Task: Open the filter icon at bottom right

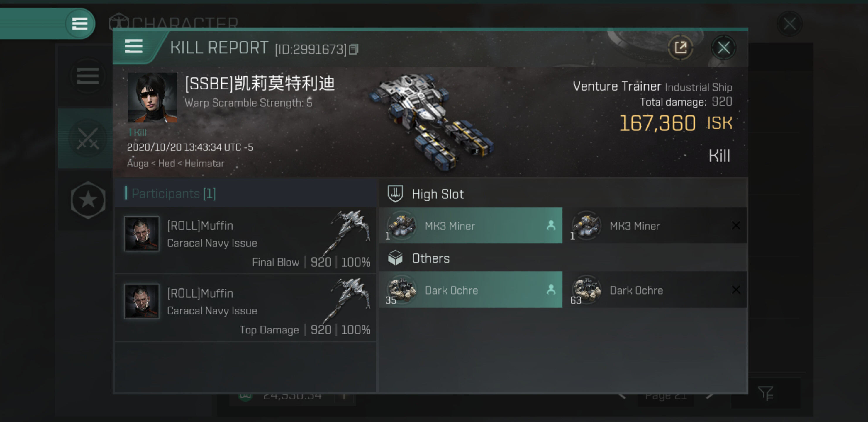Action: (765, 393)
